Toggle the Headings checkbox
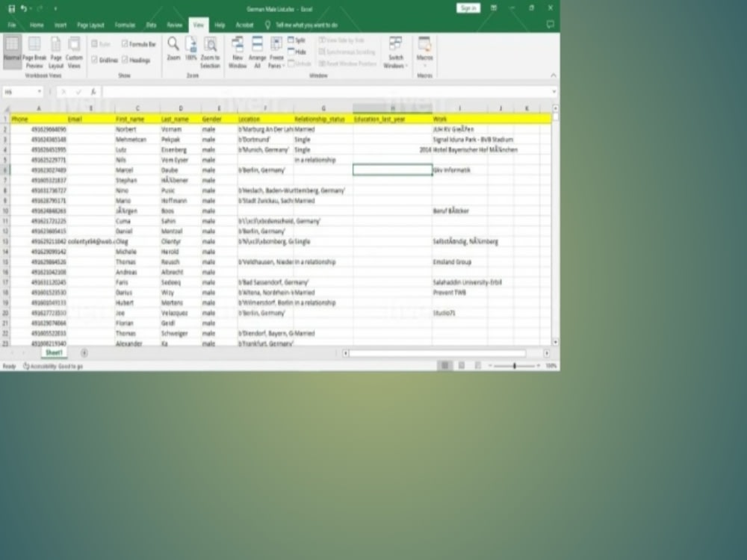Image resolution: width=747 pixels, height=560 pixels. pos(136,60)
